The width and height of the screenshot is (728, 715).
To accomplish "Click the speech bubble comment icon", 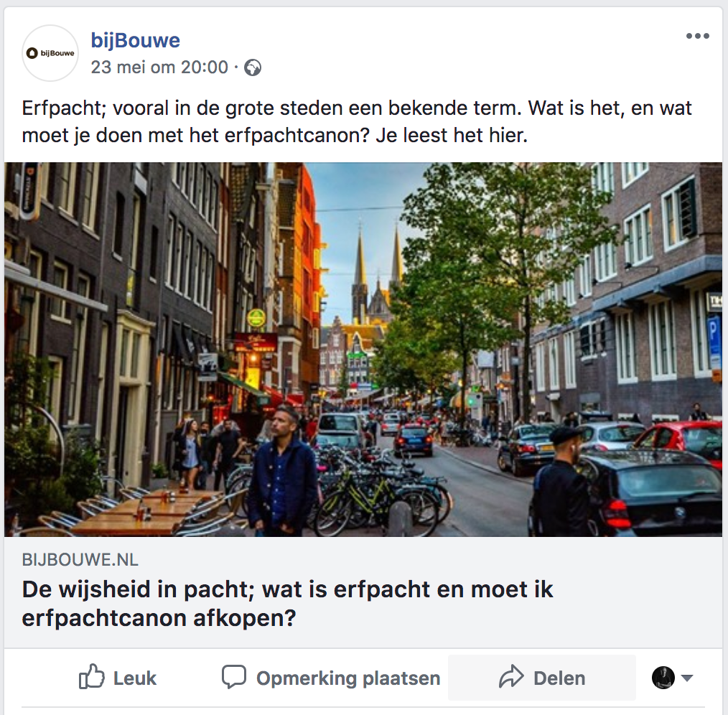I will 234,677.
